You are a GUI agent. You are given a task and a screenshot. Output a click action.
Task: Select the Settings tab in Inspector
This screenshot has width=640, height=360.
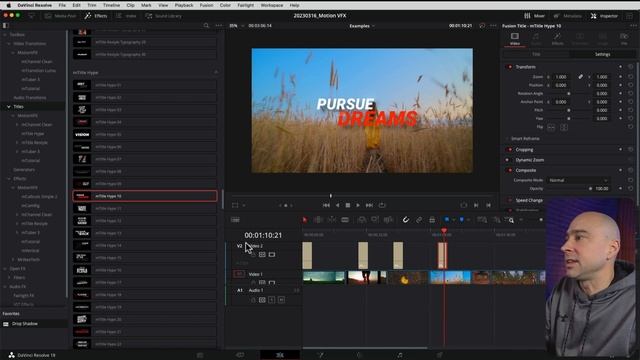(x=602, y=54)
